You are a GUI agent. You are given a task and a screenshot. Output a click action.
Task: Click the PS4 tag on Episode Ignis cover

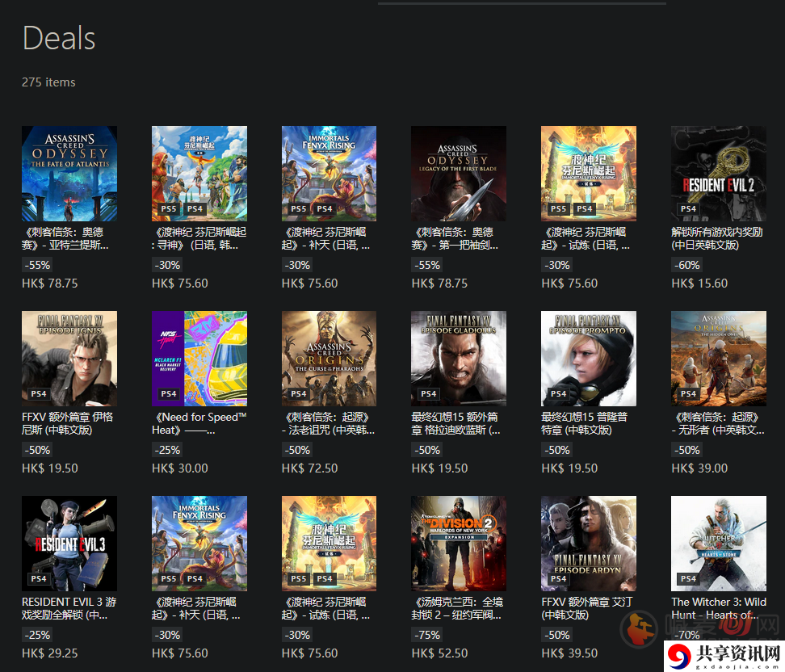pos(39,394)
